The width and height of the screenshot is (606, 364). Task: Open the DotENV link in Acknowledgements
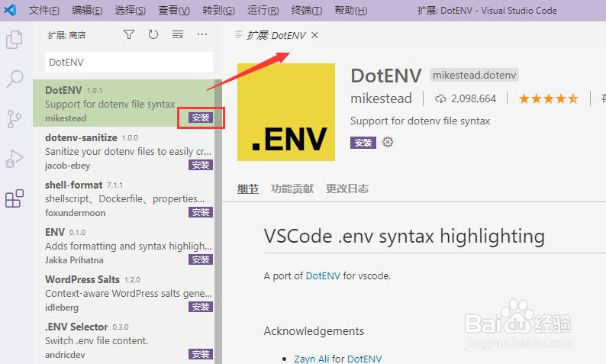[365, 359]
